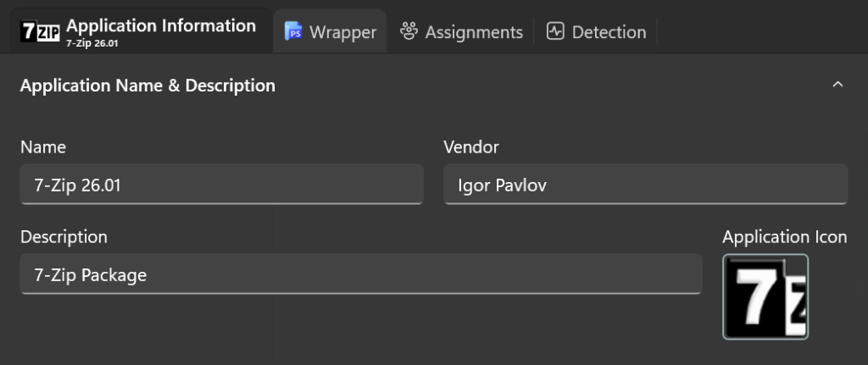The width and height of the screenshot is (868, 365).
Task: Click the 7-Zip logo in the tab header
Action: (x=40, y=31)
